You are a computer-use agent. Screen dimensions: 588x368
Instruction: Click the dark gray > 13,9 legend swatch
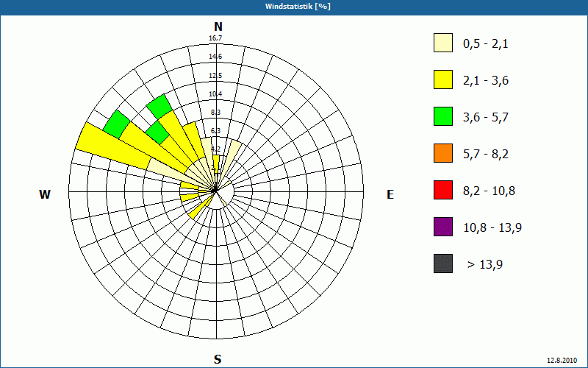click(x=443, y=263)
